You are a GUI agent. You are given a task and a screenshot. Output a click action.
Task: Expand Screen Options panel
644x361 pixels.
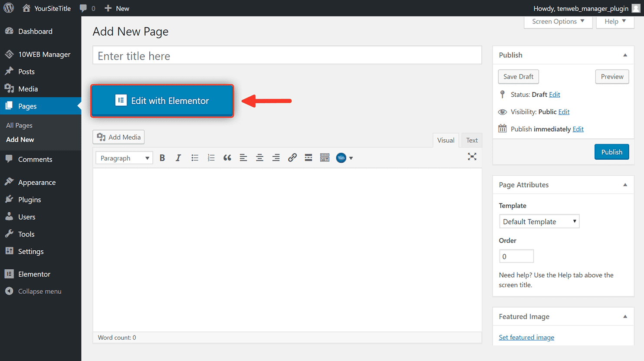558,22
